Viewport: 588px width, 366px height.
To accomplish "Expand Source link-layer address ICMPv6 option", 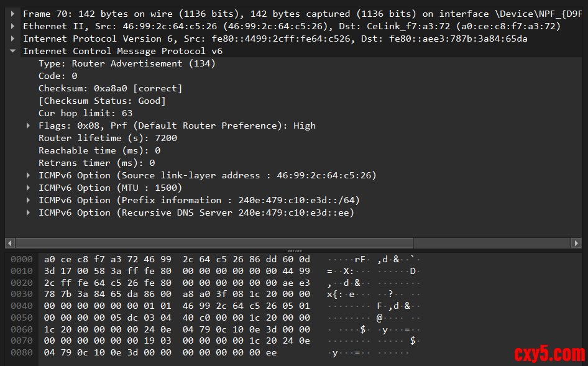I will [29, 175].
